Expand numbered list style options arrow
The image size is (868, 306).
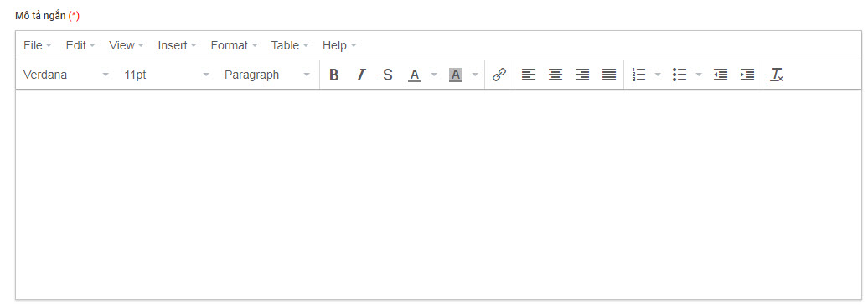point(658,75)
